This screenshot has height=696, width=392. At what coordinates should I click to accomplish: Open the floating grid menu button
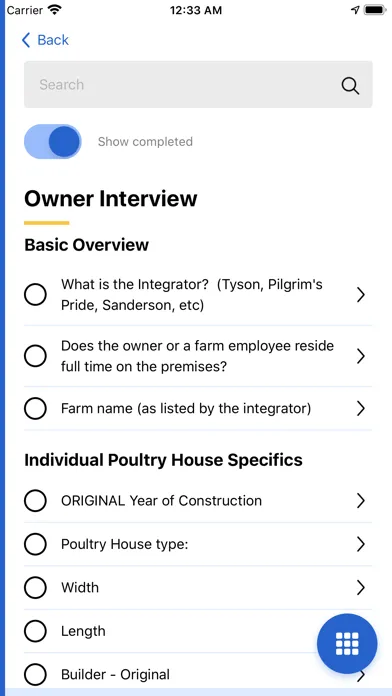pos(347,644)
